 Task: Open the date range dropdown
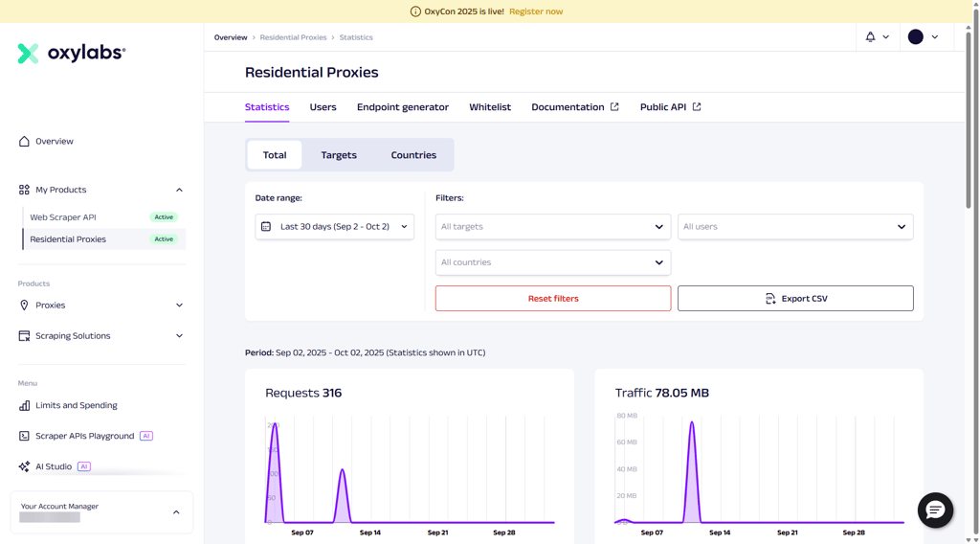334,226
